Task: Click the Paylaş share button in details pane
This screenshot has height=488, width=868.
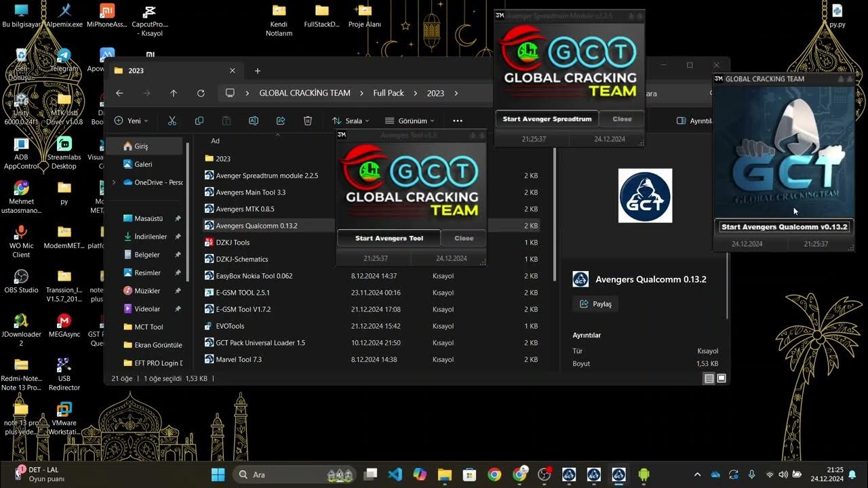Action: point(595,304)
